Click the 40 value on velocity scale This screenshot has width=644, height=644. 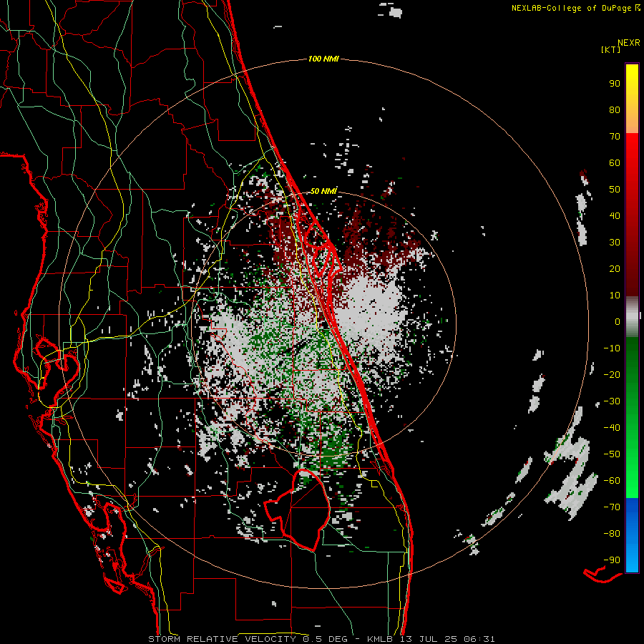pyautogui.click(x=615, y=216)
